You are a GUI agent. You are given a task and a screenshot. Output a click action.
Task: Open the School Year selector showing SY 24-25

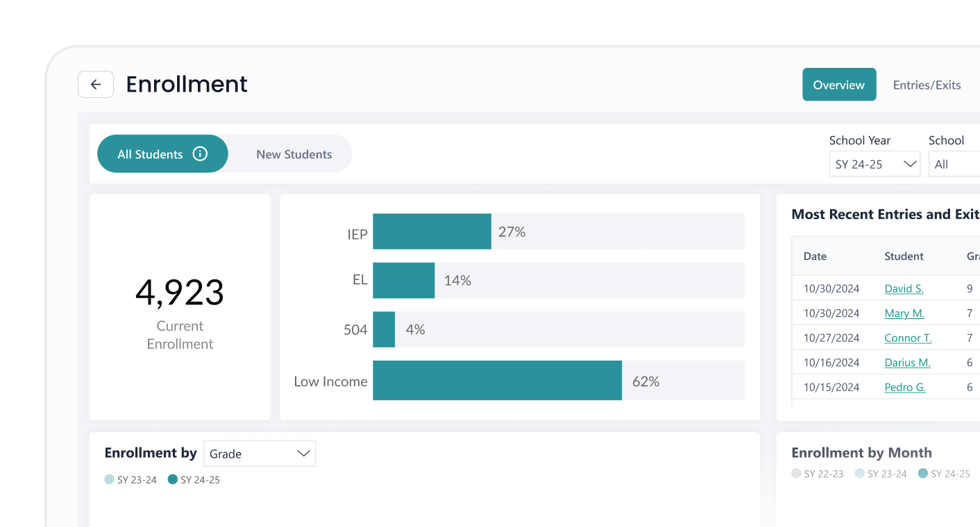875,164
